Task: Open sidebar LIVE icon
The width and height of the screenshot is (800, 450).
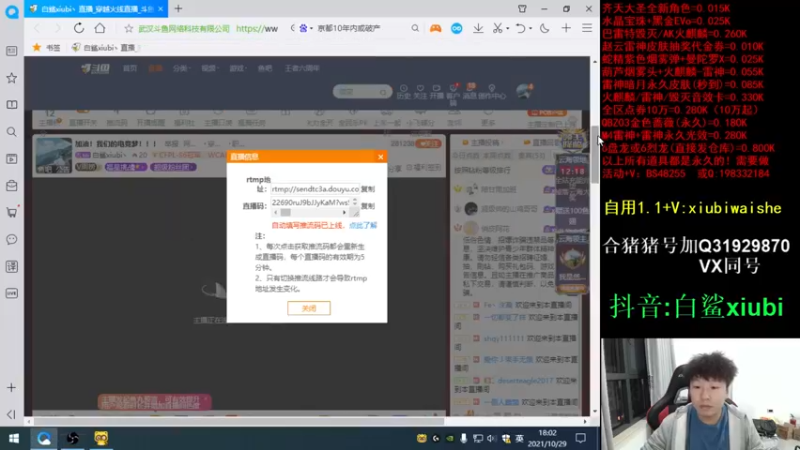Action: click(x=11, y=293)
